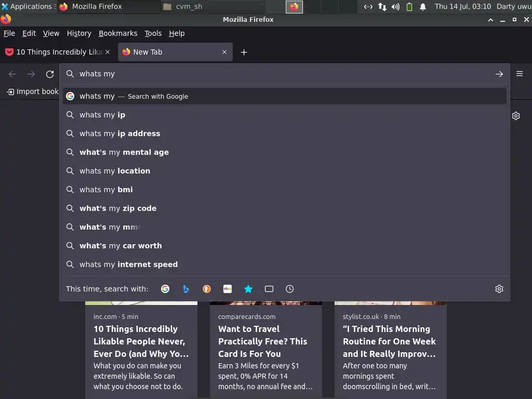Search open tabs using the tabs icon
Image resolution: width=532 pixels, height=399 pixels.
pyautogui.click(x=269, y=289)
